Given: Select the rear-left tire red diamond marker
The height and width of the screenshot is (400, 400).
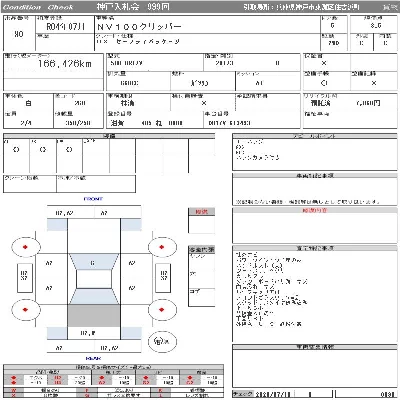Looking at the screenshot, I should point(25,310).
